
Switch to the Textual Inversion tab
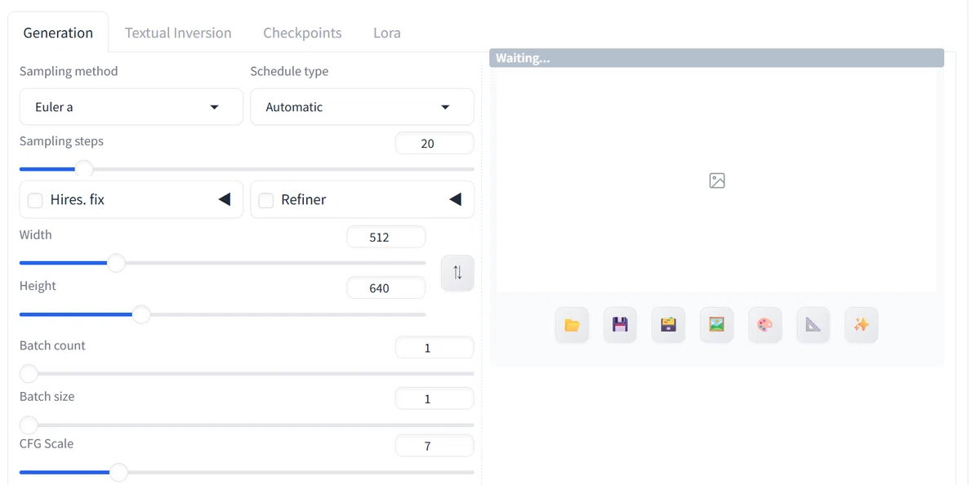click(178, 33)
